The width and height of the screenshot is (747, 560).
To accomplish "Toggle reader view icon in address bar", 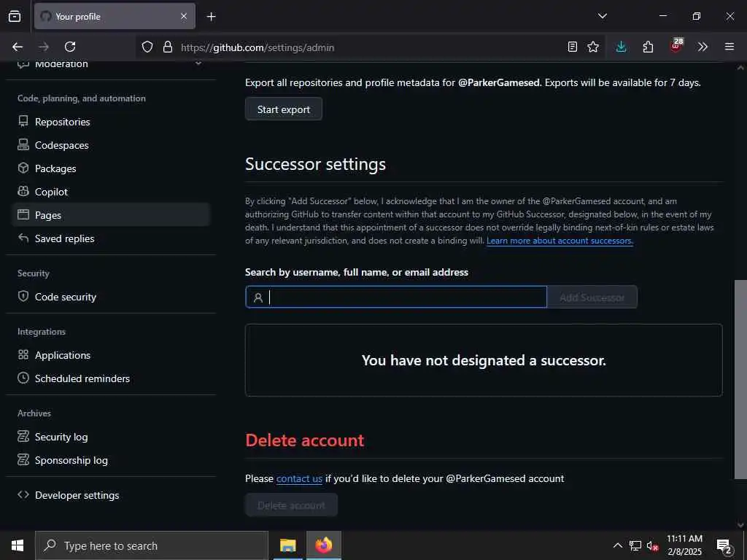I will coord(573,47).
